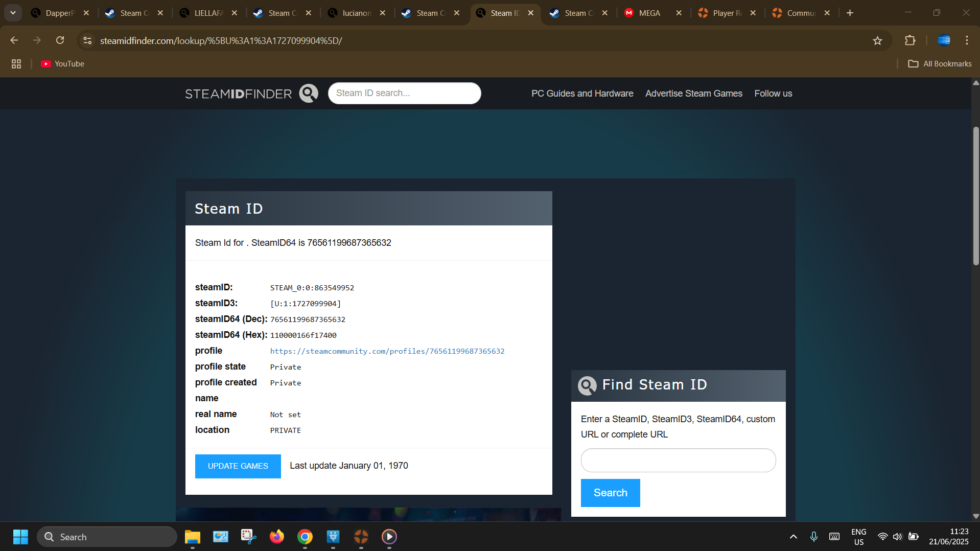Screen dimensions: 980x551
Task: Switch to the lucianon browser tab
Action: point(356,13)
